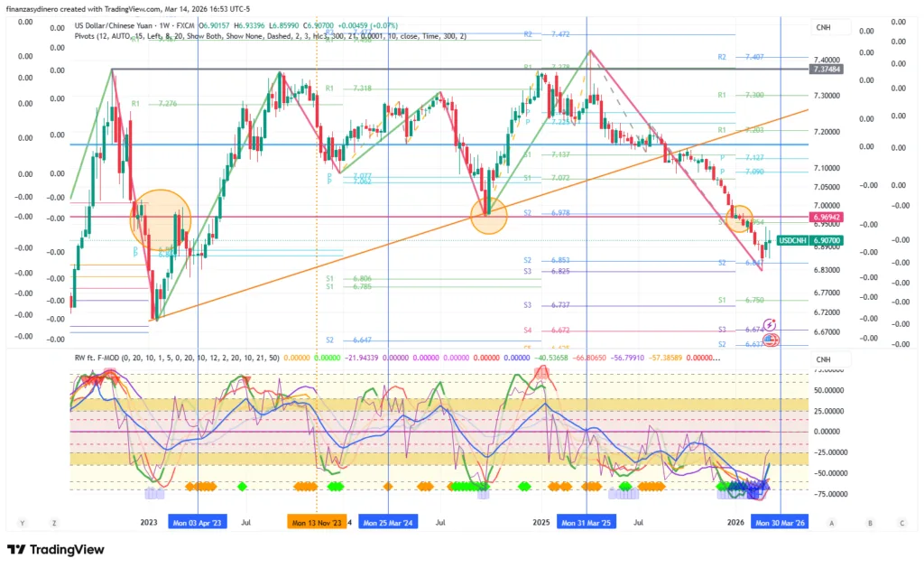The height and width of the screenshot is (568, 924).
Task: Click the pink 6.96942 price level label
Action: pyautogui.click(x=826, y=218)
